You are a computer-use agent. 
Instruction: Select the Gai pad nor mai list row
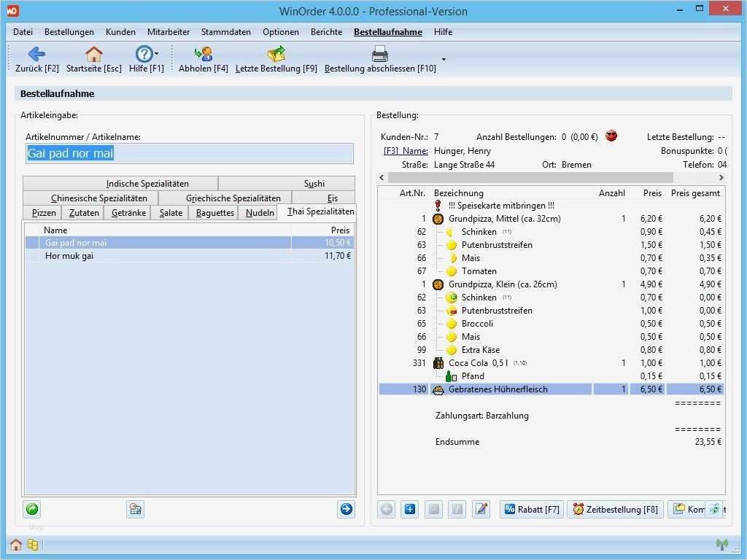pos(189,243)
